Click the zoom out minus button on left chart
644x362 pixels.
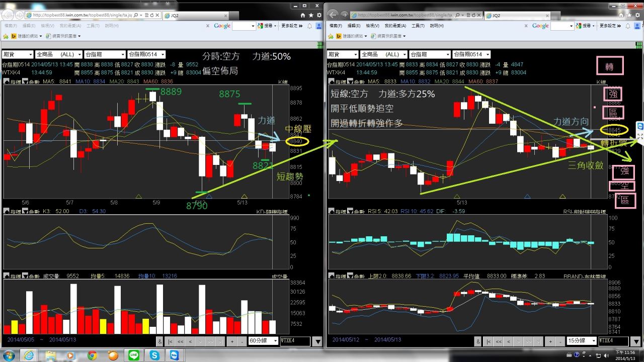[242, 341]
